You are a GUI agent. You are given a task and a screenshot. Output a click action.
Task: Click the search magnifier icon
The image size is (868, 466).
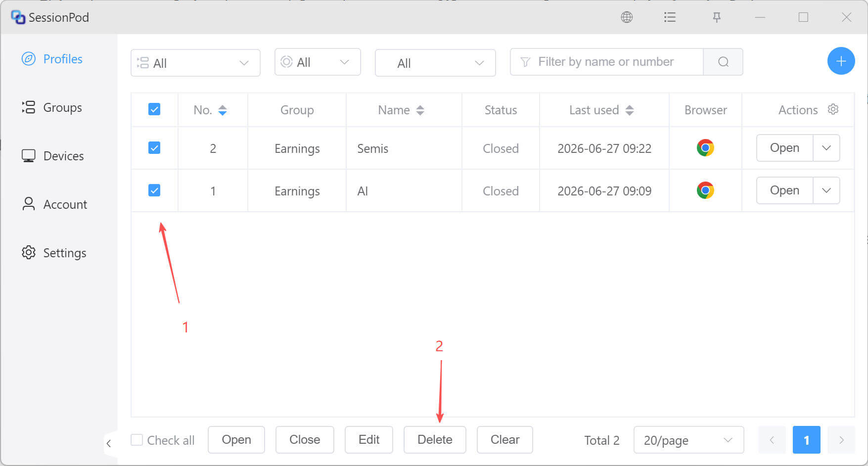(x=723, y=62)
